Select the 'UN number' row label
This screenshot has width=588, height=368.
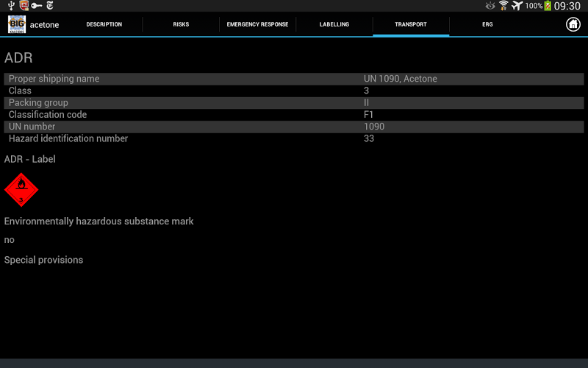pyautogui.click(x=32, y=127)
